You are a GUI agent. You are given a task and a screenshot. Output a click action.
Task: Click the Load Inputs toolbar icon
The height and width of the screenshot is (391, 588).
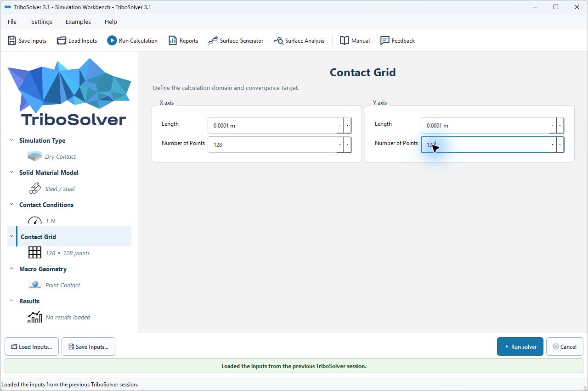pyautogui.click(x=62, y=41)
